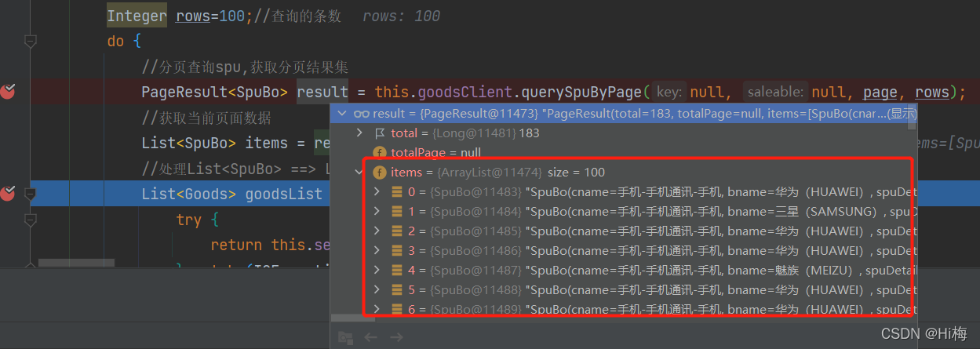Image resolution: width=980 pixels, height=349 pixels.
Task: Click the 'return' keyword in try block
Action: coord(236,245)
